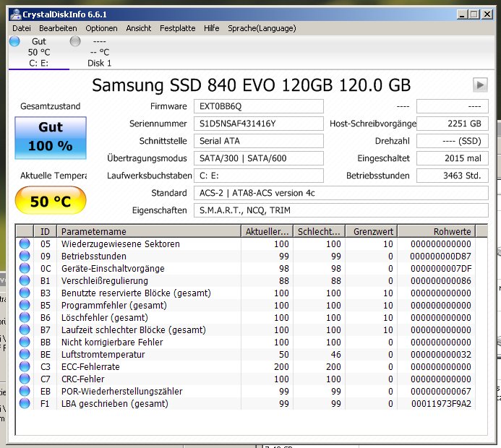Click the blue Gut status circle
This screenshot has width=501, height=448.
(14, 41)
